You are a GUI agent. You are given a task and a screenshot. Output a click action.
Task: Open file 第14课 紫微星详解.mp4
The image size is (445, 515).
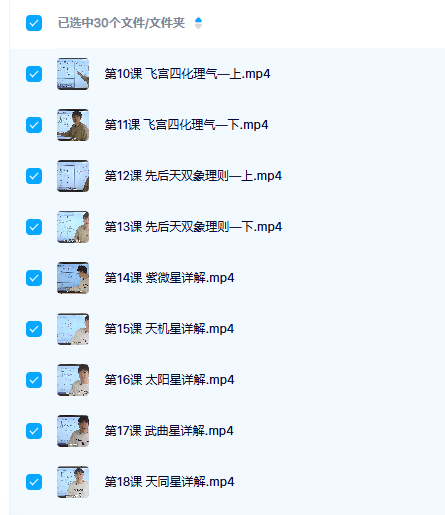point(169,278)
